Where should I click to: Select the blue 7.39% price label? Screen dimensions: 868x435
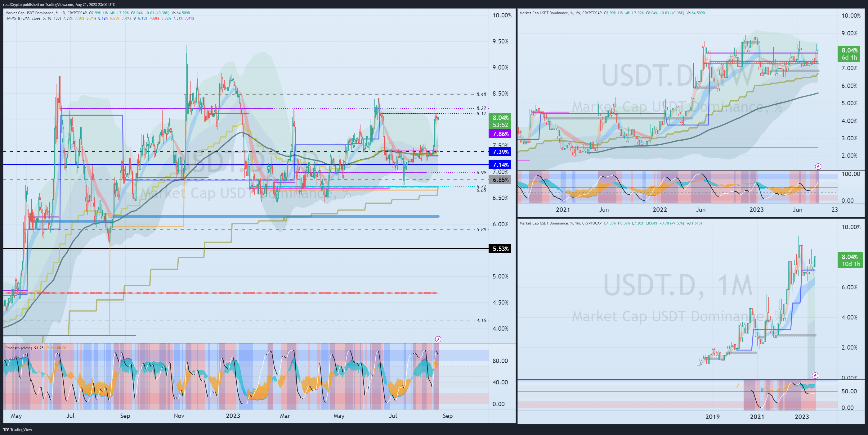point(500,152)
